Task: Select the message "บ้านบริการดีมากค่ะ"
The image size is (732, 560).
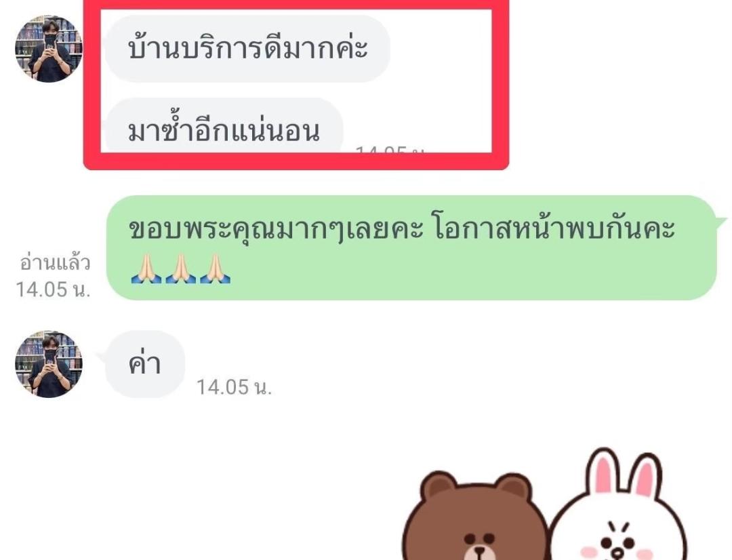Action: [x=247, y=49]
